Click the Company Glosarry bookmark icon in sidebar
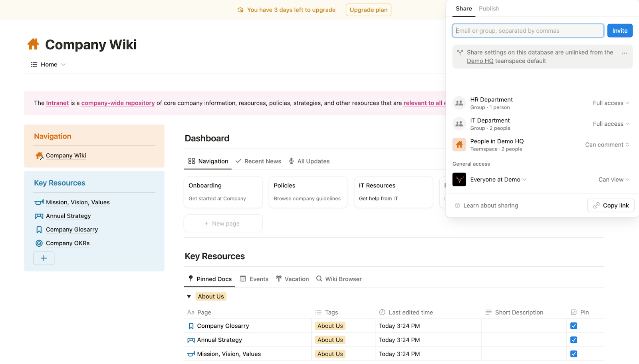This screenshot has width=639, height=364. tap(39, 229)
